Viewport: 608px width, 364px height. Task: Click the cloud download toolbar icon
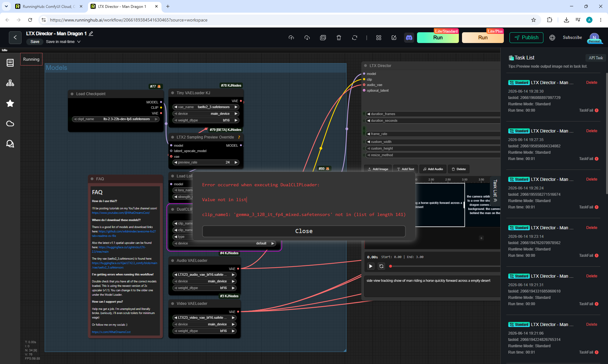(x=307, y=38)
